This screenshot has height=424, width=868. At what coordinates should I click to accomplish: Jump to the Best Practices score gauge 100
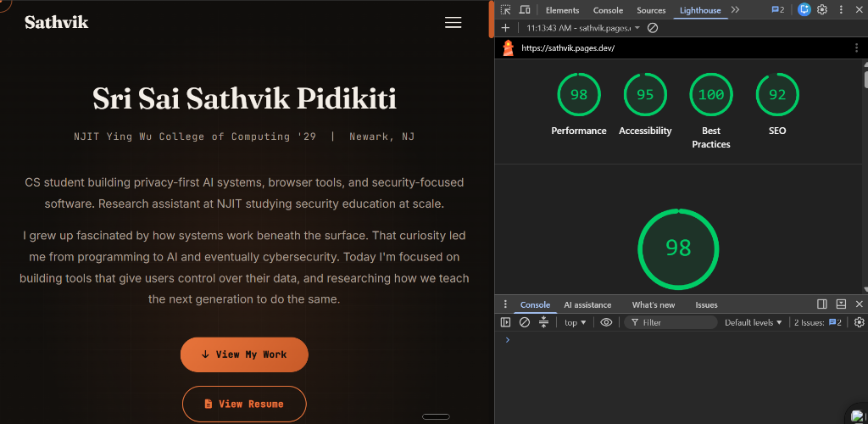pos(711,95)
